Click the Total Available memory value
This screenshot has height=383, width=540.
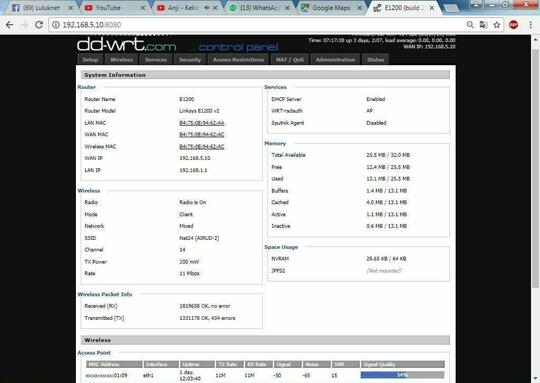pos(388,155)
